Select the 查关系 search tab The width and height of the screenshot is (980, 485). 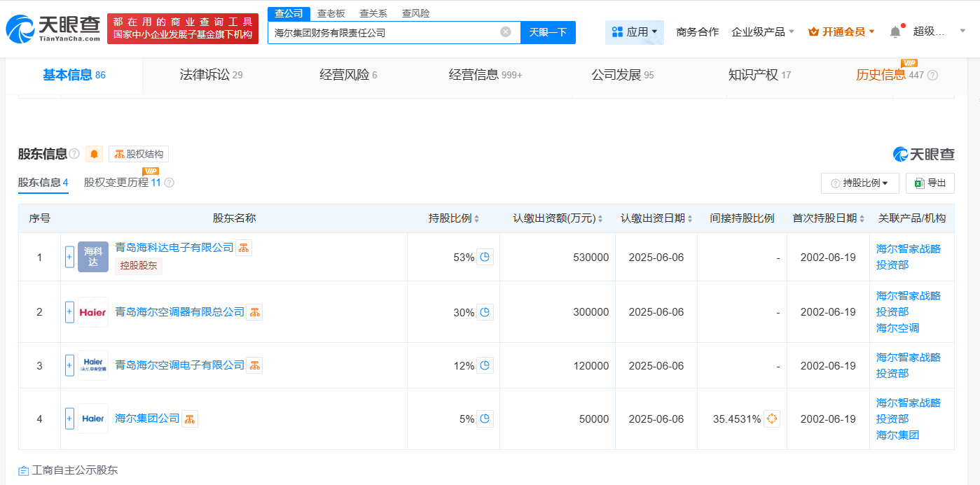(373, 13)
